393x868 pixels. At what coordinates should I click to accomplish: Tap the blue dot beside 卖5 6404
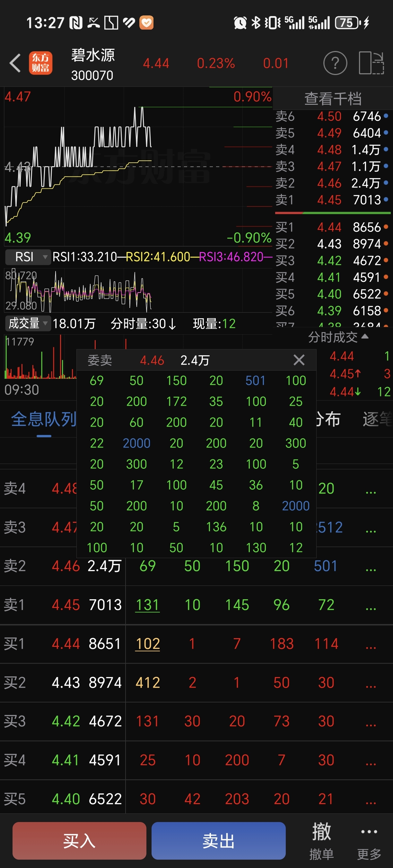coord(386,133)
